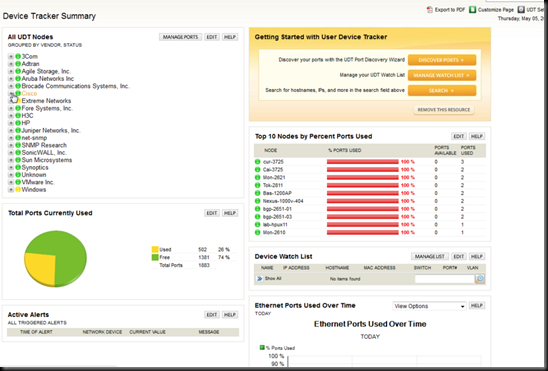Click Help in Active Alerts panel
Viewport: 548px width, 371px height.
pyautogui.click(x=230, y=315)
